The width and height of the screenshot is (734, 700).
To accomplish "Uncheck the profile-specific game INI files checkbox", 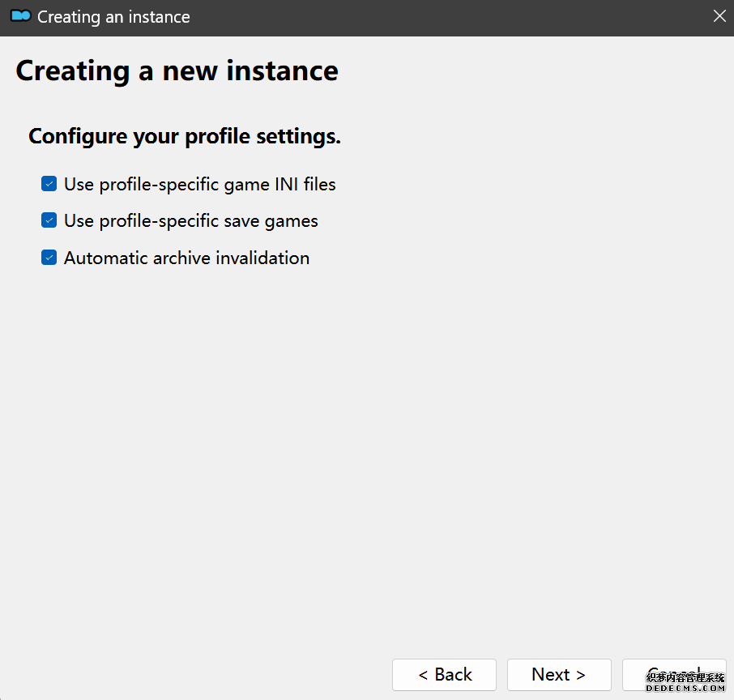I will (x=49, y=185).
